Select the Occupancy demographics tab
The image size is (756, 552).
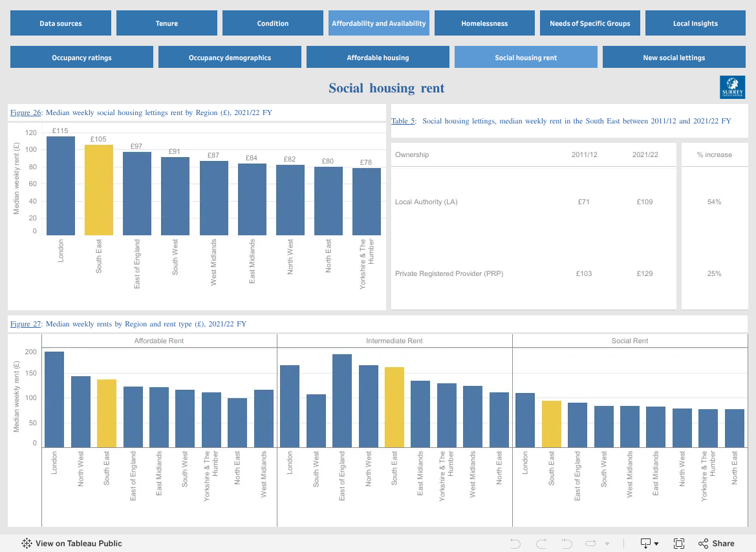[230, 58]
